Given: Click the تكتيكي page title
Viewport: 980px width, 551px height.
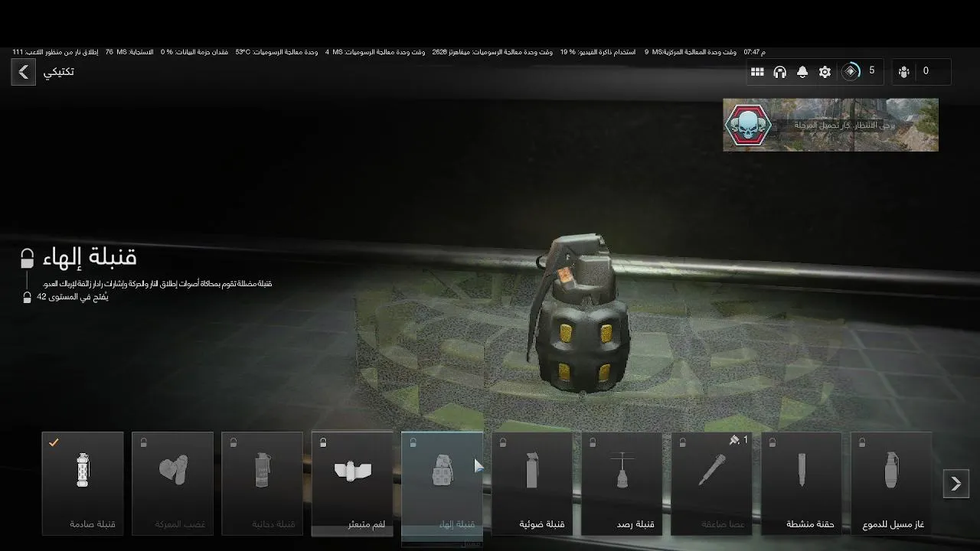Looking at the screenshot, I should [x=58, y=72].
